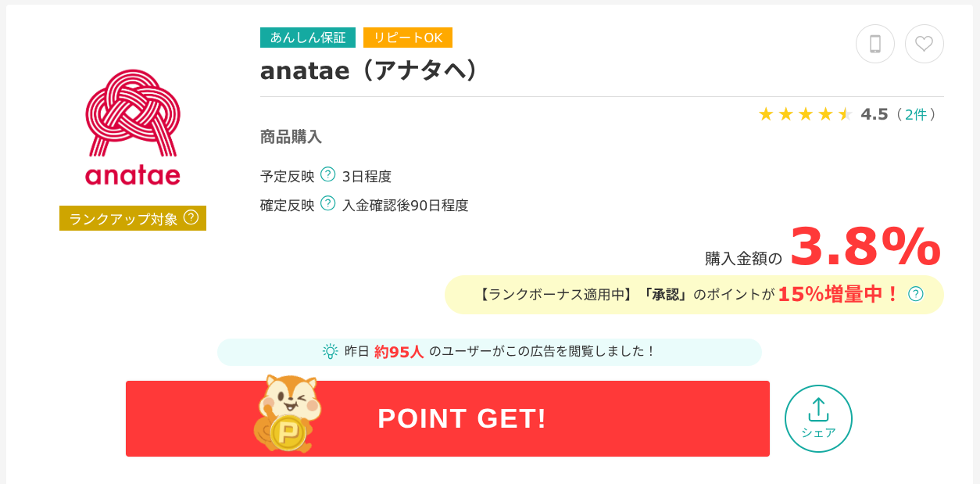Click the POINT GET! button
980x484 pixels.
coord(448,418)
